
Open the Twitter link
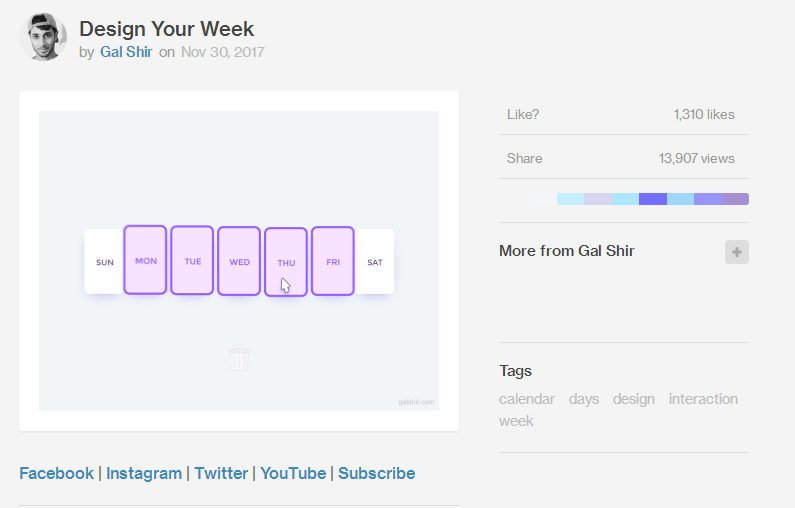[221, 473]
